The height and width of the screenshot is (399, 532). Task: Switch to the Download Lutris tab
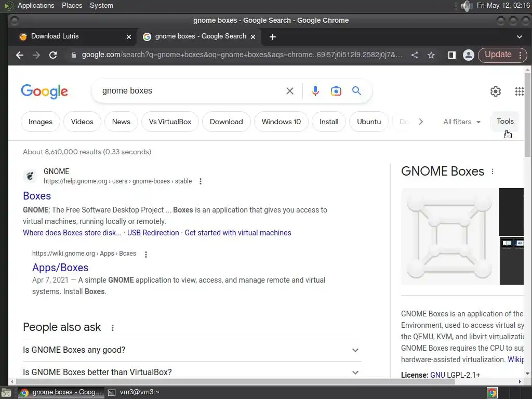pyautogui.click(x=71, y=36)
